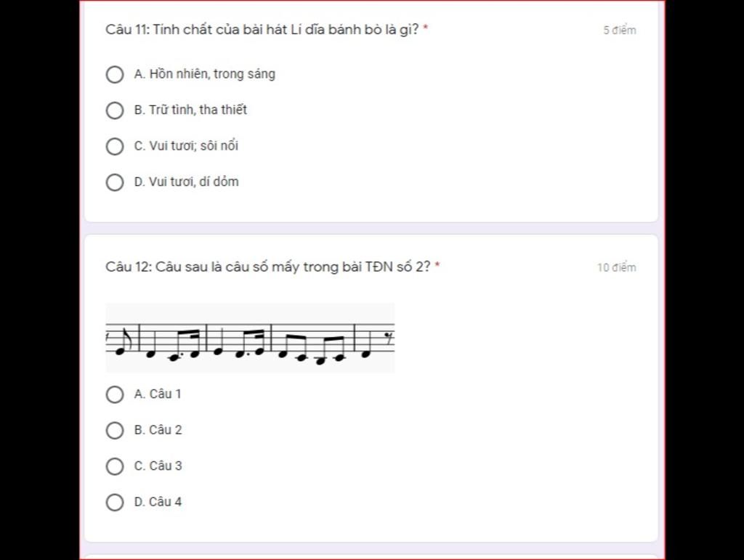This screenshot has height=560, width=744.
Task: Select radio circle for B. Trữ tình, tha thiết
Action: [x=115, y=110]
